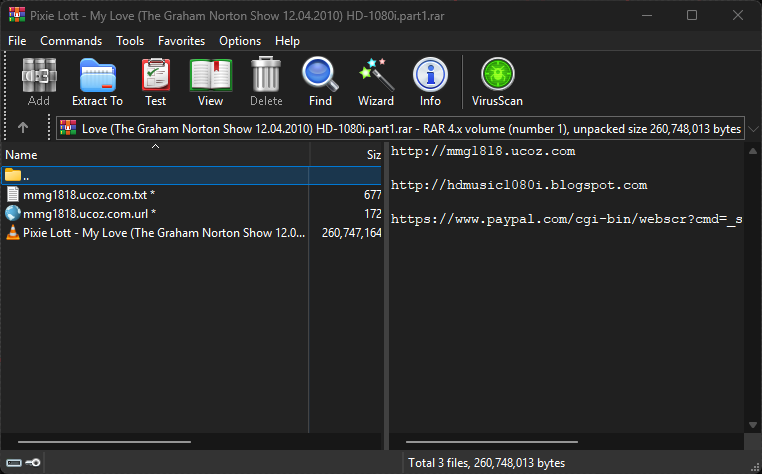Screen dimensions: 762x474
Task: Open the Help menu
Action: click(x=287, y=41)
